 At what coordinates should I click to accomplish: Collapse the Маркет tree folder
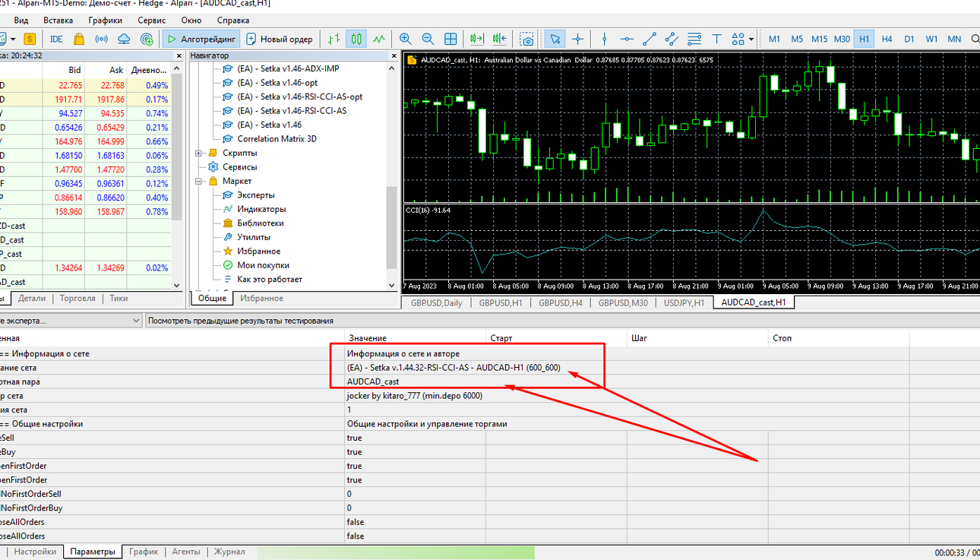click(x=199, y=181)
